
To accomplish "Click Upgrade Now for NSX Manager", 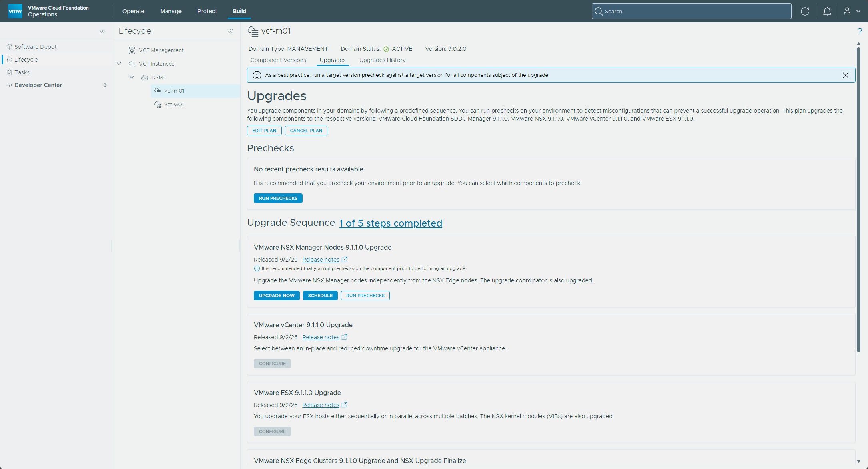I will click(277, 296).
